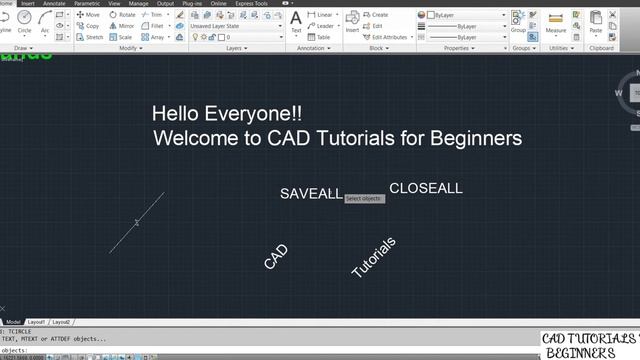Toggle layer freeze sun icon
Viewport: 640px width, 360px height.
pyautogui.click(x=203, y=37)
